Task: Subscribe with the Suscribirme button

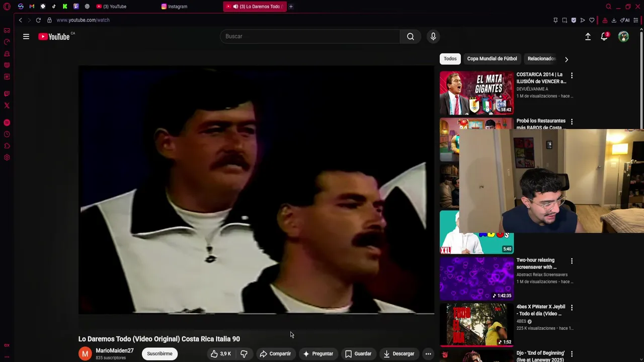Action: click(x=159, y=353)
